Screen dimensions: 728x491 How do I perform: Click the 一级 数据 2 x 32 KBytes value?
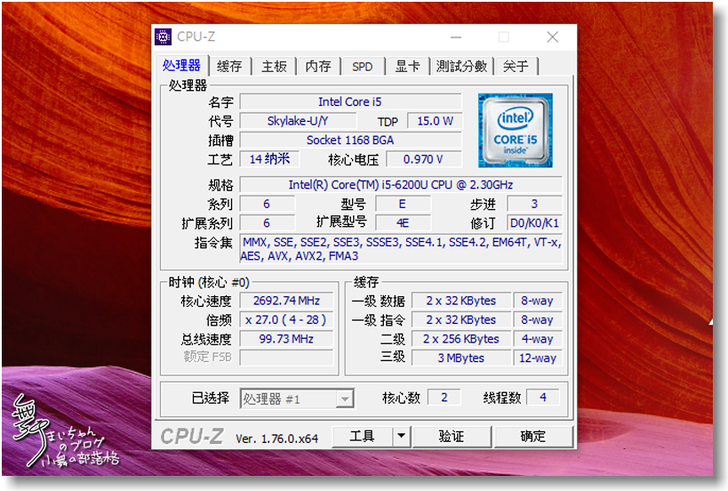tap(461, 301)
